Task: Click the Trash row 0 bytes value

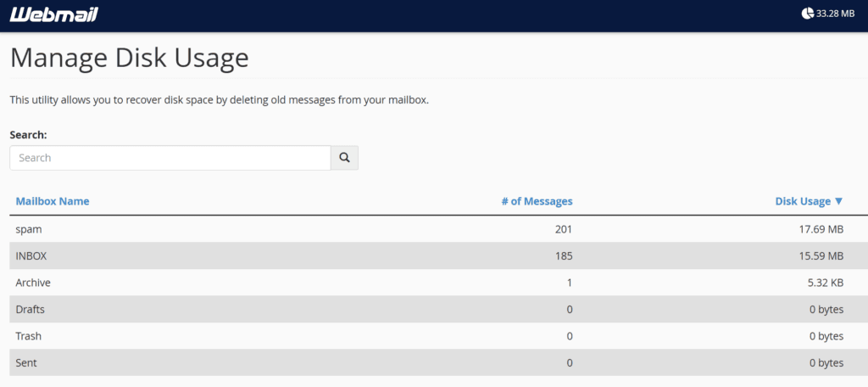Action: click(x=826, y=335)
